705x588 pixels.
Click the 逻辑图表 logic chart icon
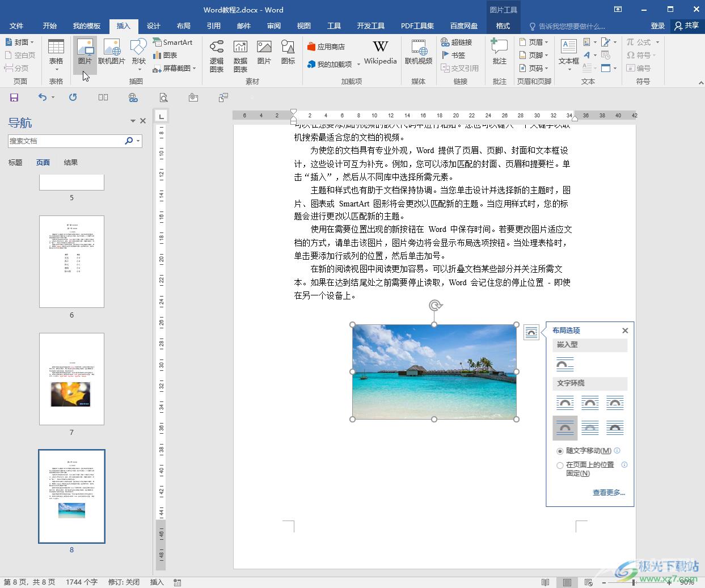[217, 56]
